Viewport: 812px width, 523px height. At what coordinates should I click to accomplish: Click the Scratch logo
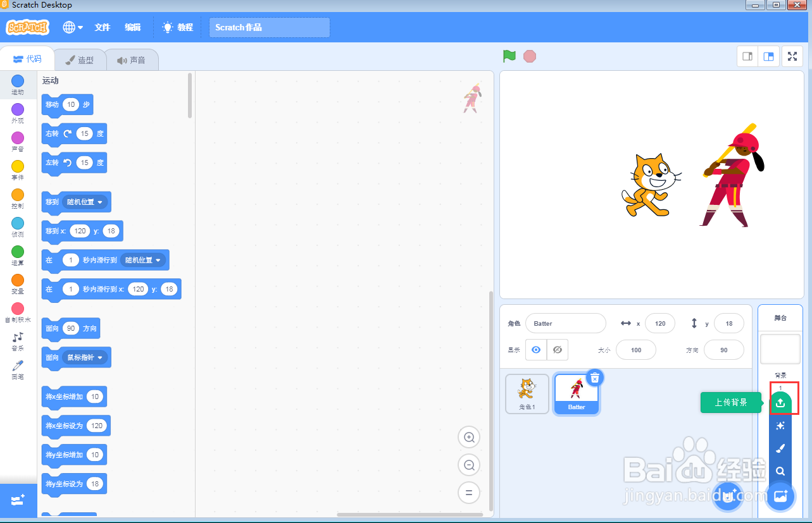pos(27,27)
